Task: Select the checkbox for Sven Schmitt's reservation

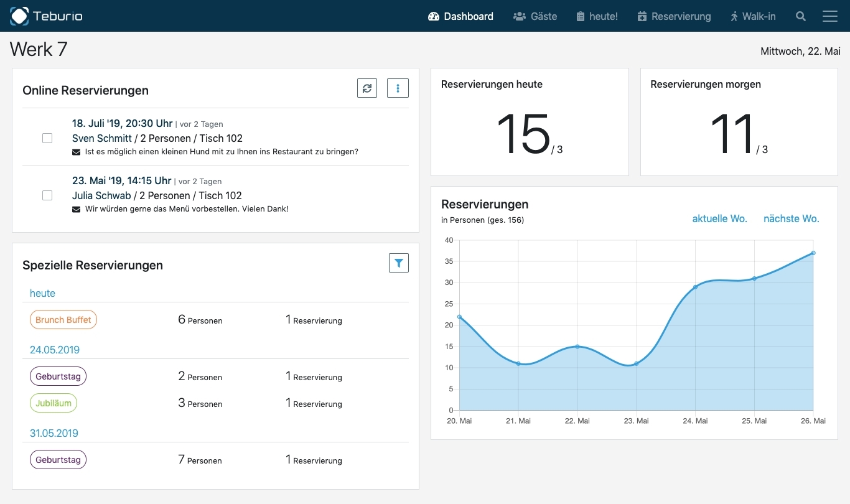Action: pos(47,138)
